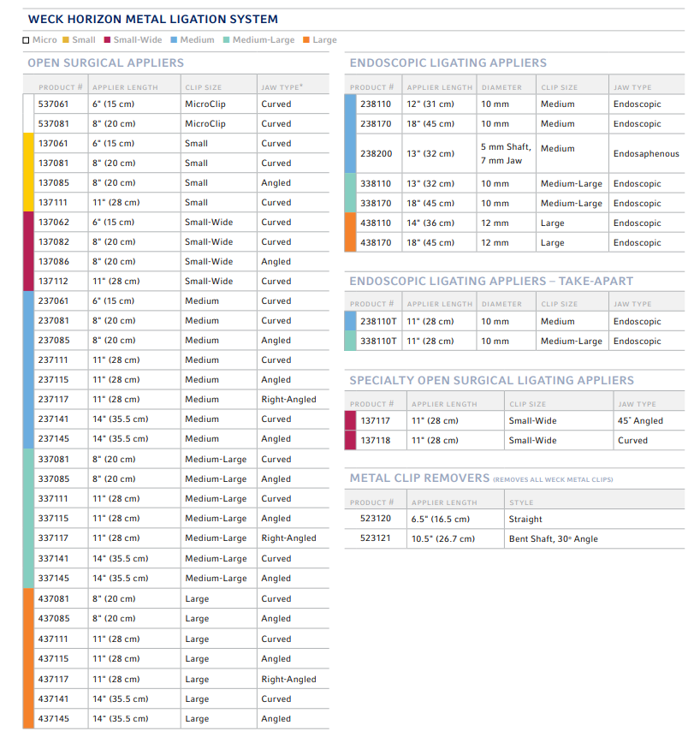This screenshot has width=700, height=737.
Task: Select the crimson Small-Wide legend swatch
Action: pos(107,40)
